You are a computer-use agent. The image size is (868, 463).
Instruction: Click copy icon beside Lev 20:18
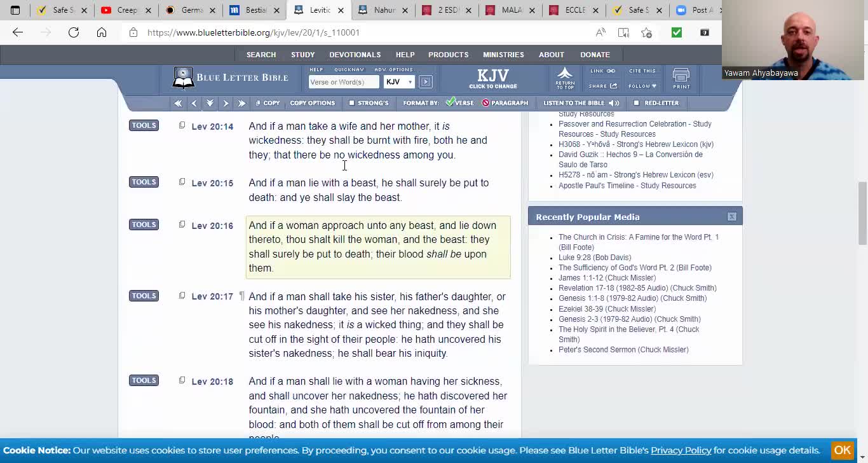click(x=182, y=380)
